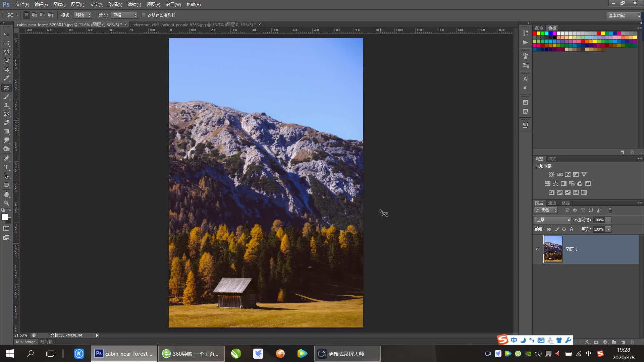
Task: Select the Hand tool
Action: 6,194
